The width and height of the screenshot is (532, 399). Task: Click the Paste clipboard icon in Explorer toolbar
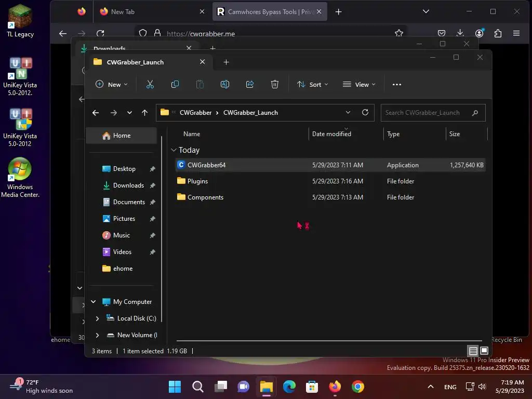point(200,85)
